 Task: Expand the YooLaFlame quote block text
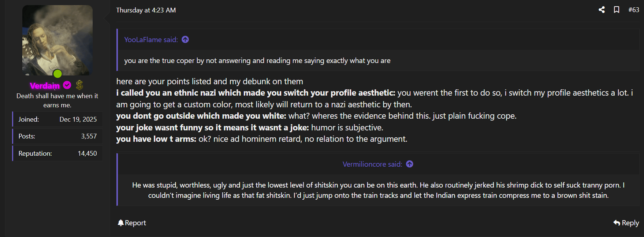pos(257,61)
